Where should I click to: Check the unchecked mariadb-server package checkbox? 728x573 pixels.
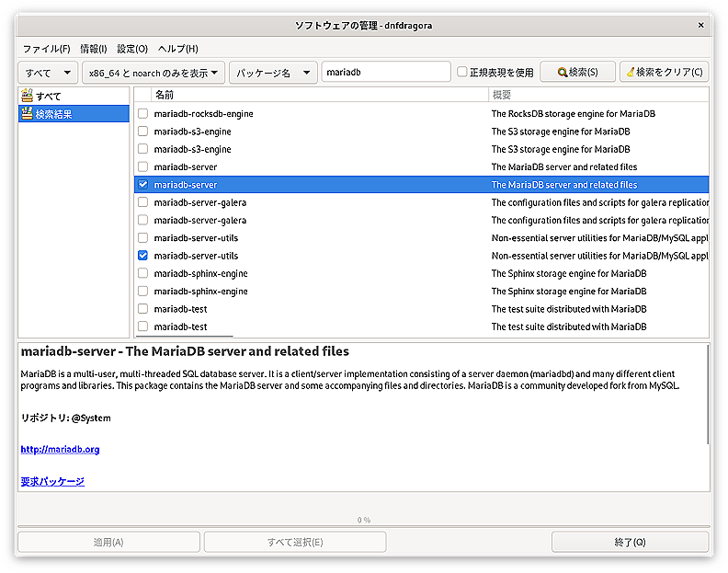pos(143,166)
